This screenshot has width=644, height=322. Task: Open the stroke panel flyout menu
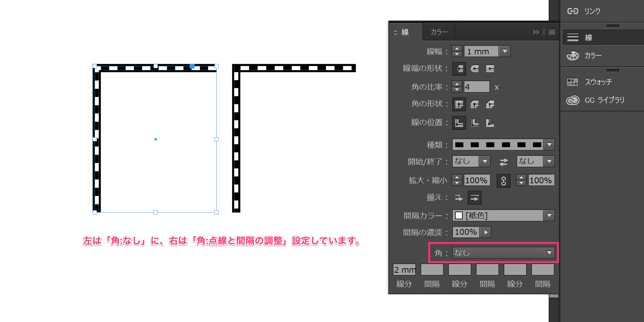[552, 32]
